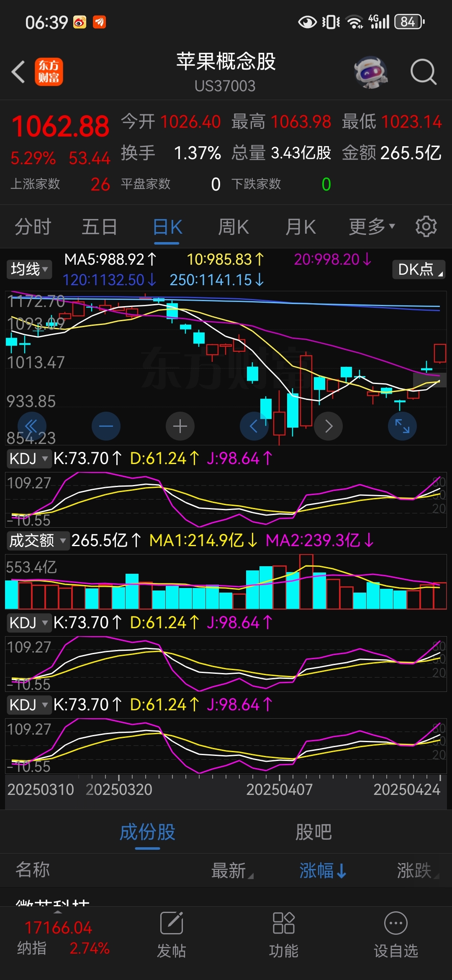Viewport: 452px width, 980px height.
Task: Tap the MA1:214.9亿 volume label
Action: 203,541
